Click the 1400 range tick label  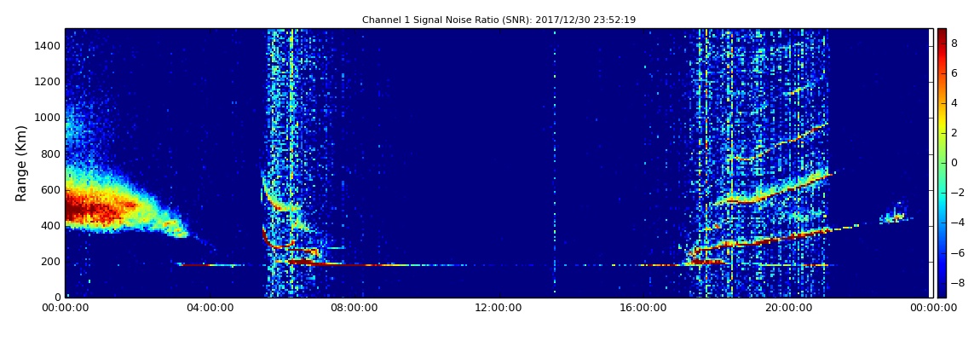pos(48,46)
